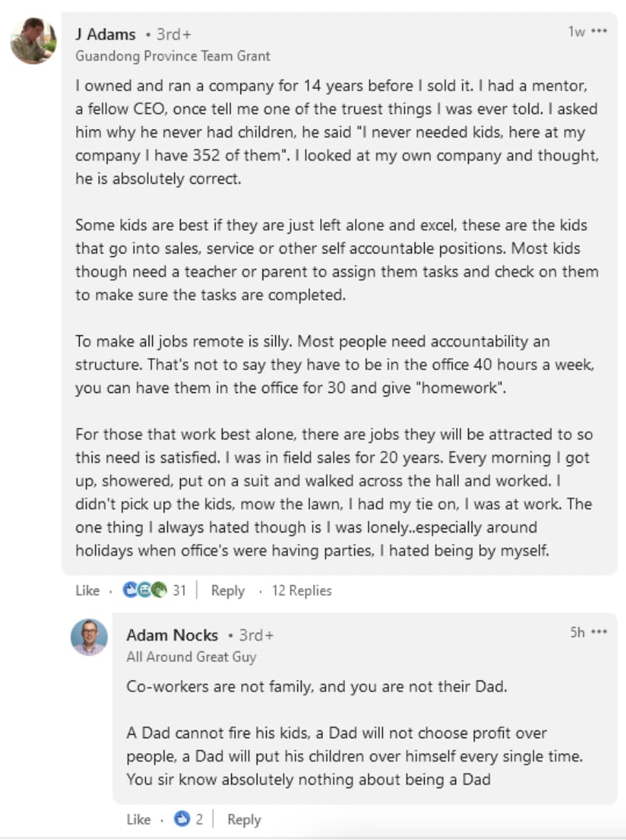Click the laughing Funny reaction emoji icon

coord(144,591)
